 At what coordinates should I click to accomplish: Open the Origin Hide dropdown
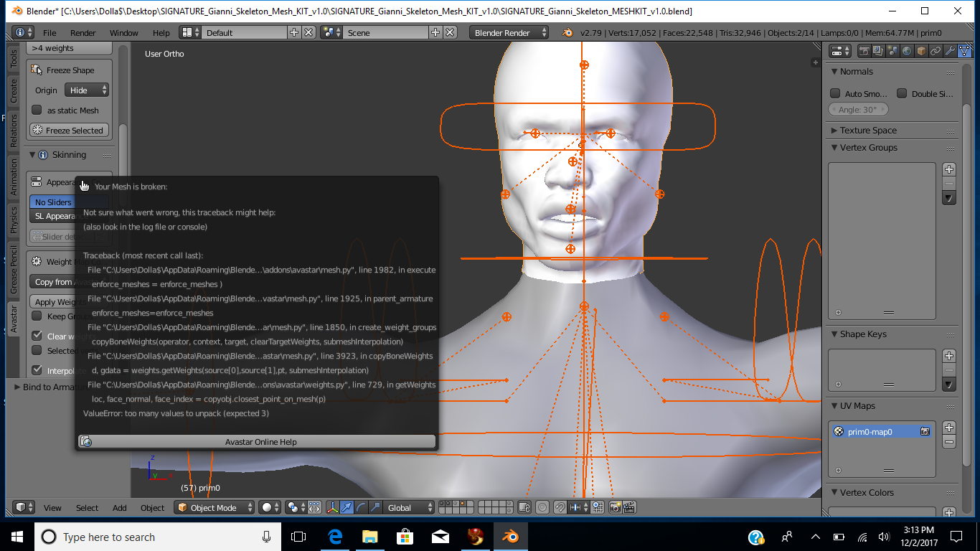click(87, 90)
